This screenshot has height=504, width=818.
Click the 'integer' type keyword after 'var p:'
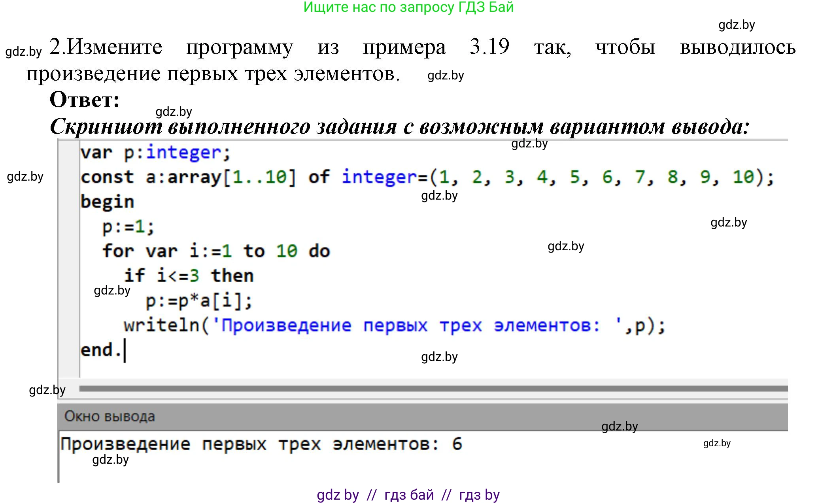tap(183, 153)
